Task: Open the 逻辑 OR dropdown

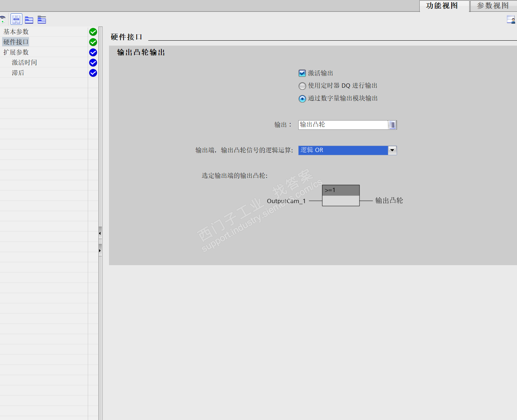Action: (x=392, y=150)
